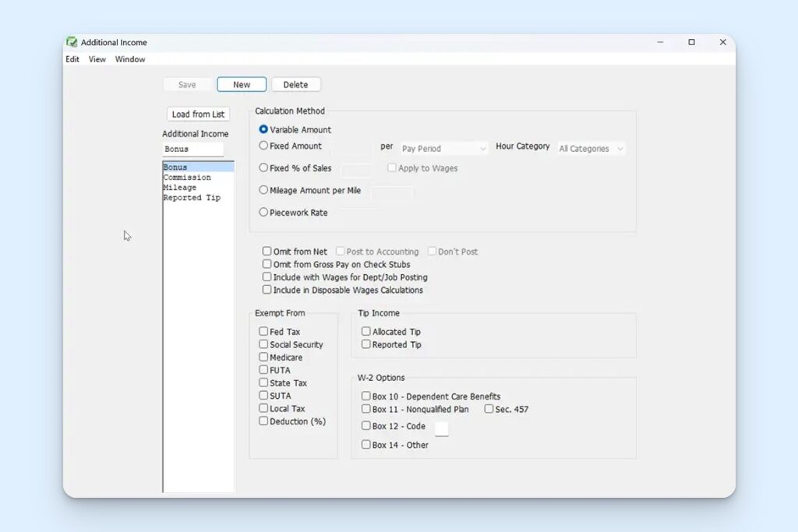
Task: Select Bonus in the income list
Action: click(198, 167)
